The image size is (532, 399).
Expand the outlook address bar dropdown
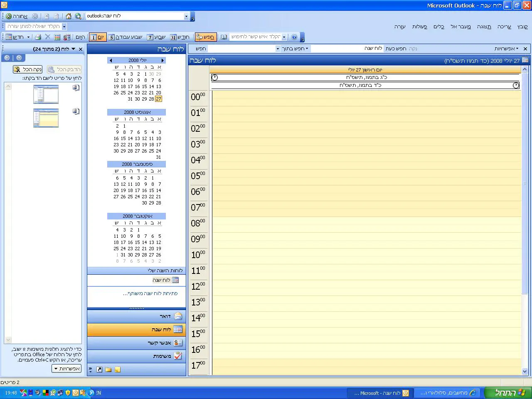click(186, 16)
